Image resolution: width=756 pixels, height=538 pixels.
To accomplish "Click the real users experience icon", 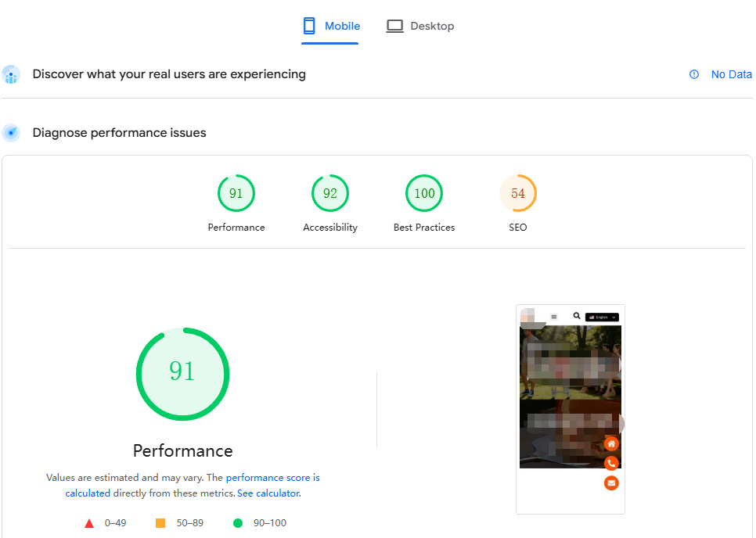I will pyautogui.click(x=11, y=74).
